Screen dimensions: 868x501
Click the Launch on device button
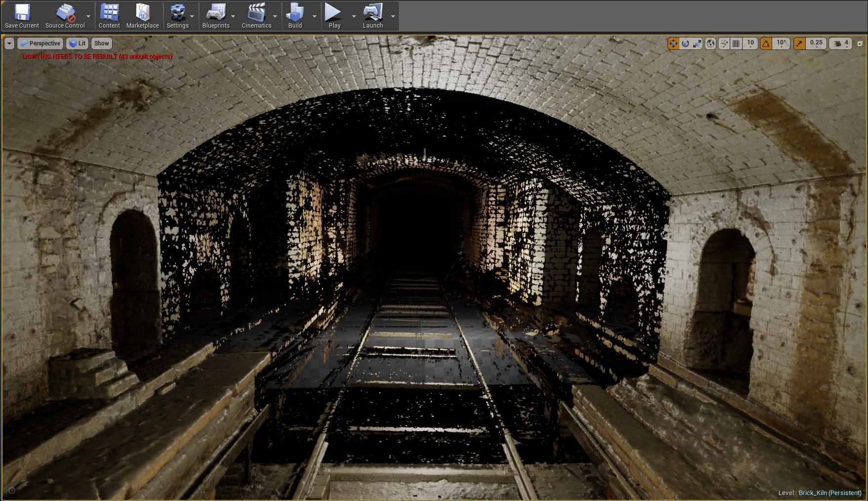373,16
